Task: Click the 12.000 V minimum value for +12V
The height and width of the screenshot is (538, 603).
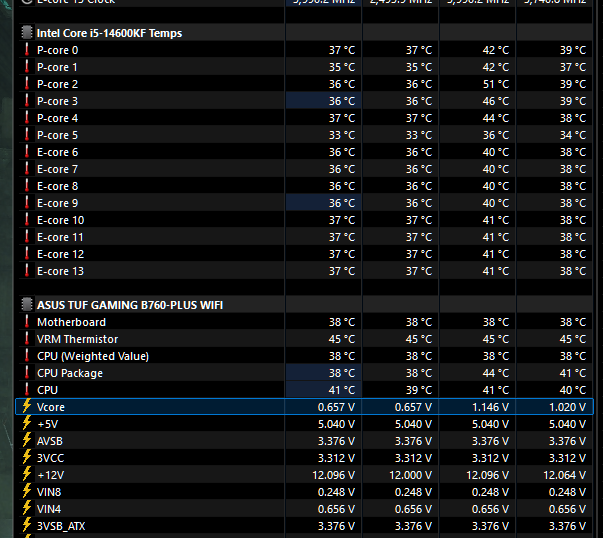Action: [x=410, y=475]
